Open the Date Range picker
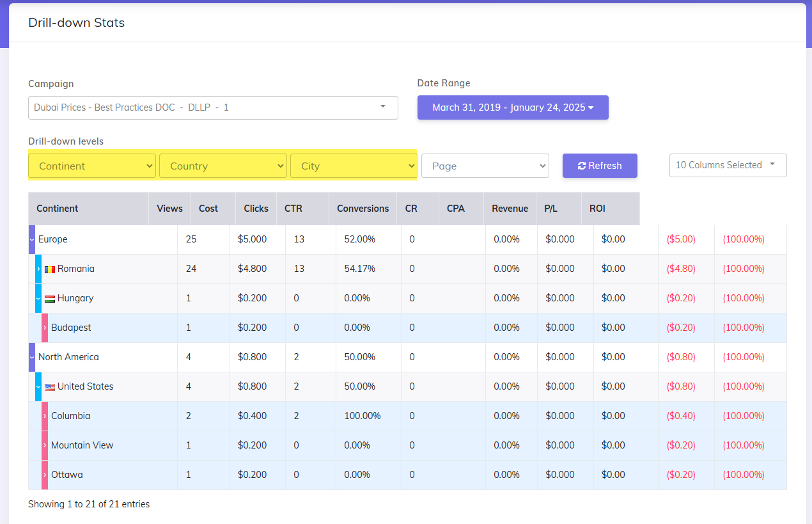Image resolution: width=812 pixels, height=524 pixels. pyautogui.click(x=513, y=107)
